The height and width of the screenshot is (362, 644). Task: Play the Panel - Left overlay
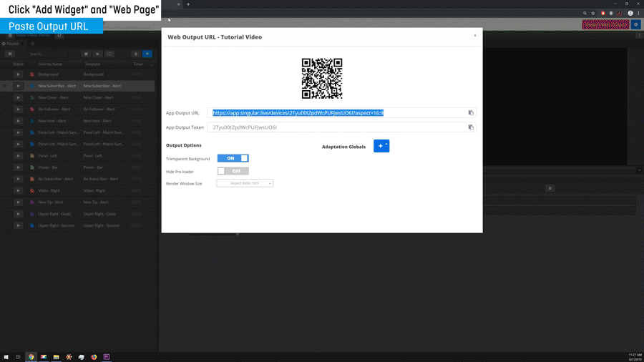point(18,155)
